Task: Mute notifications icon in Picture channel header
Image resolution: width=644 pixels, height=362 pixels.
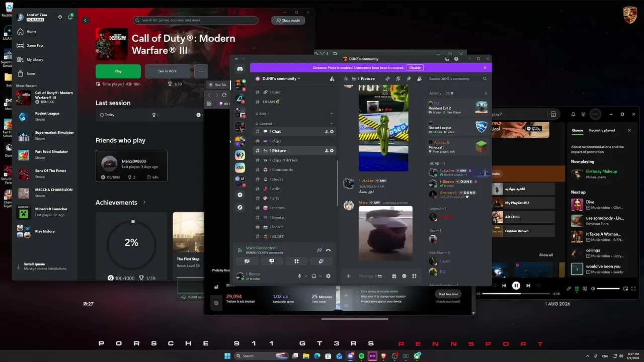Action: pos(398,79)
